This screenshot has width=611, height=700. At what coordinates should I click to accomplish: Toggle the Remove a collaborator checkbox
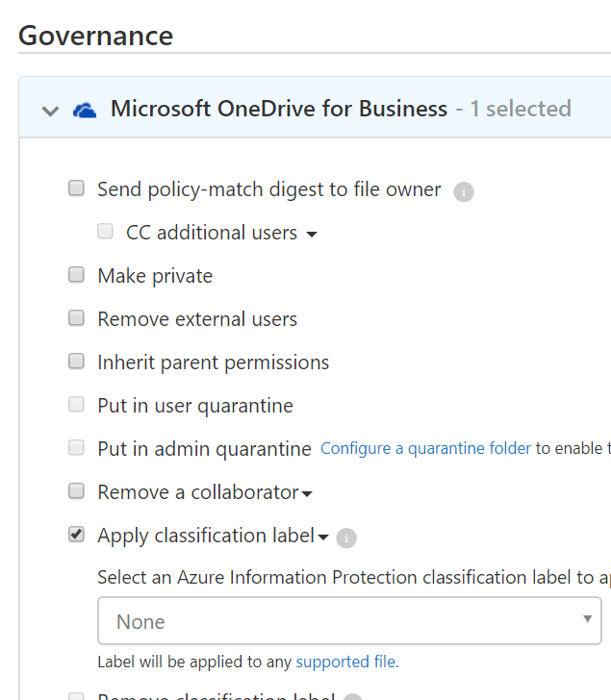(76, 491)
